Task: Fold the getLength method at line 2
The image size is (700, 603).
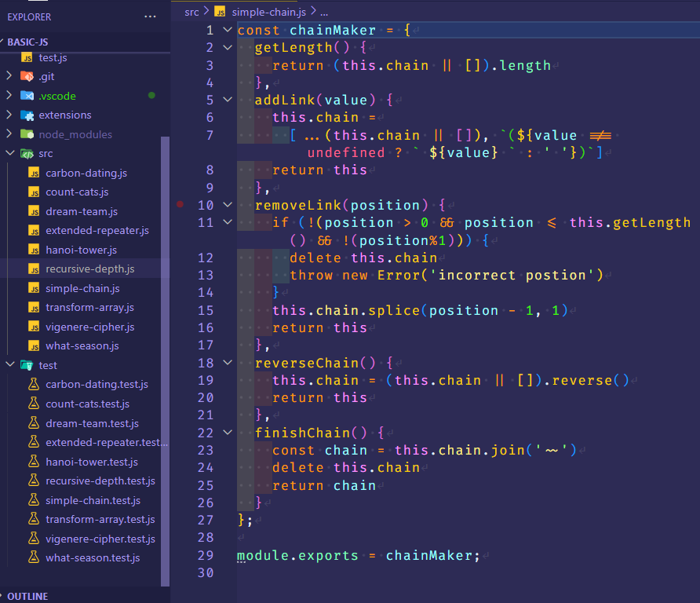Action: [x=228, y=47]
